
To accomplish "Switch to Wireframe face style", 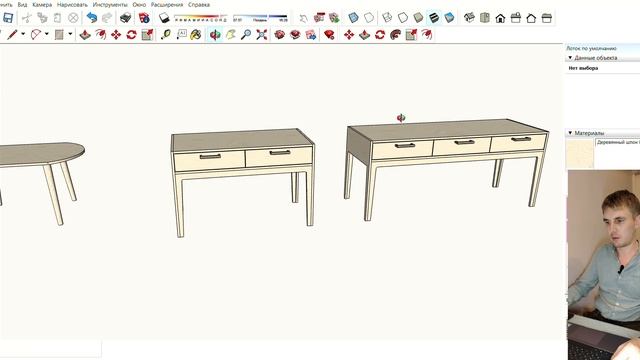I will [387, 18].
